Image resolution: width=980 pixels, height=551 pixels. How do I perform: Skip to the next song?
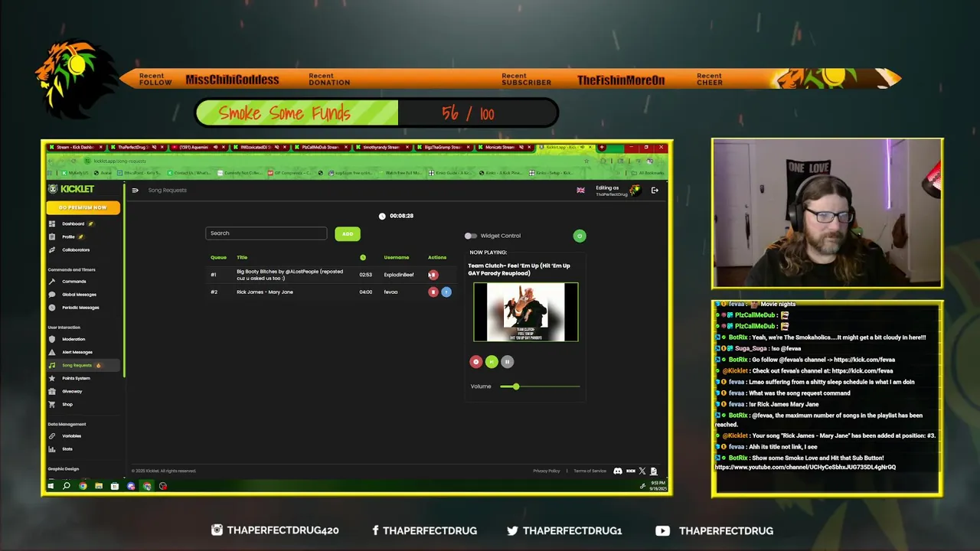click(x=492, y=362)
